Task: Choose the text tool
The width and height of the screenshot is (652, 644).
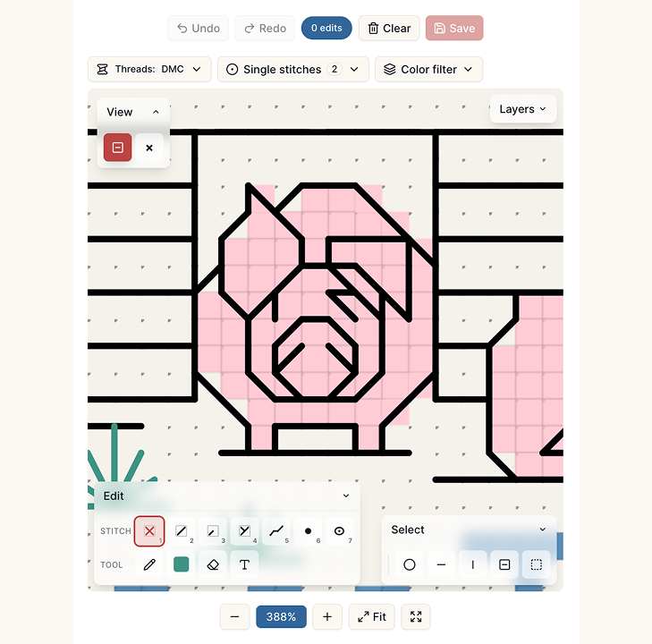Action: [x=244, y=564]
